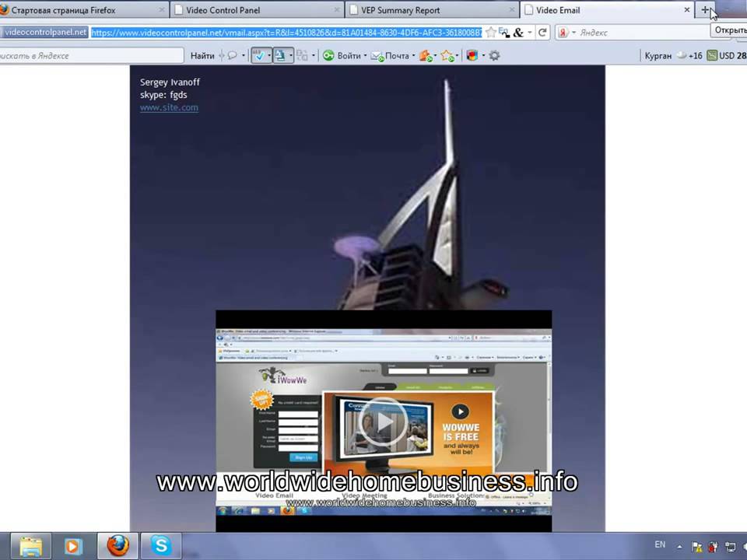Screen dimensions: 747x560
Task: Click the EN language indicator
Action: 660,544
